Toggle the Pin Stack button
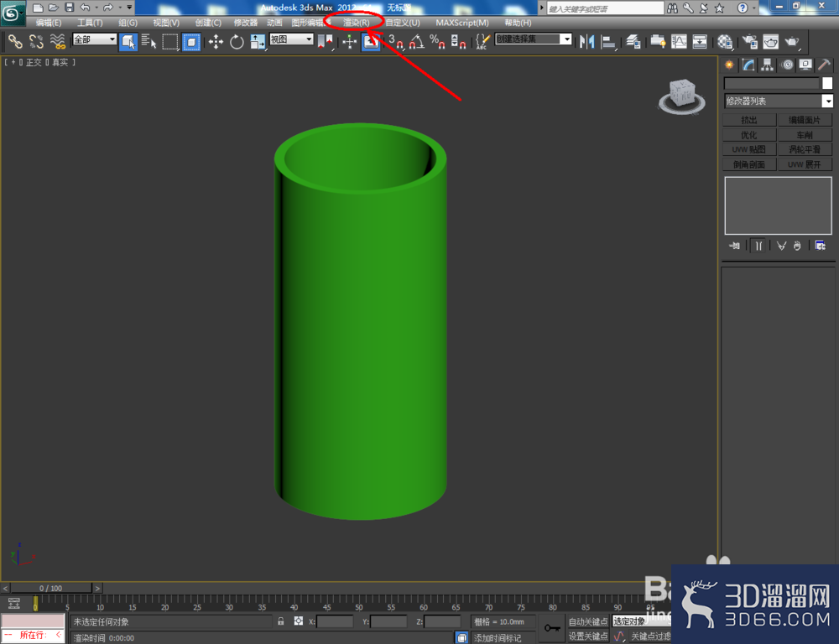This screenshot has height=644, width=839. point(734,246)
